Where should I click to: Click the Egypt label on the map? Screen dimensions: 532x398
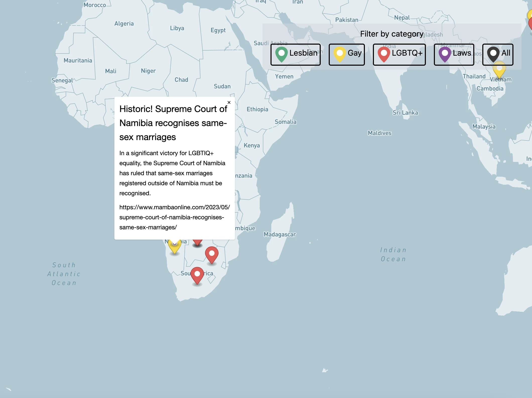click(x=218, y=30)
